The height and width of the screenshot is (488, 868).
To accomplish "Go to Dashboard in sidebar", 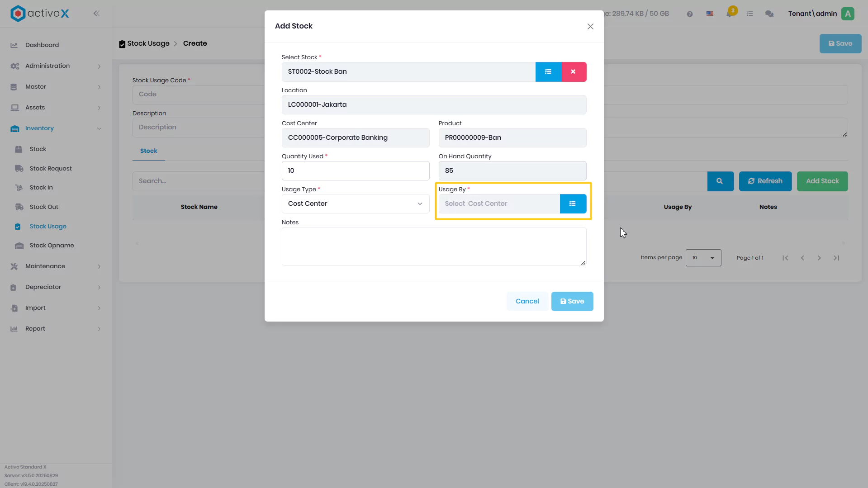I will click(42, 45).
